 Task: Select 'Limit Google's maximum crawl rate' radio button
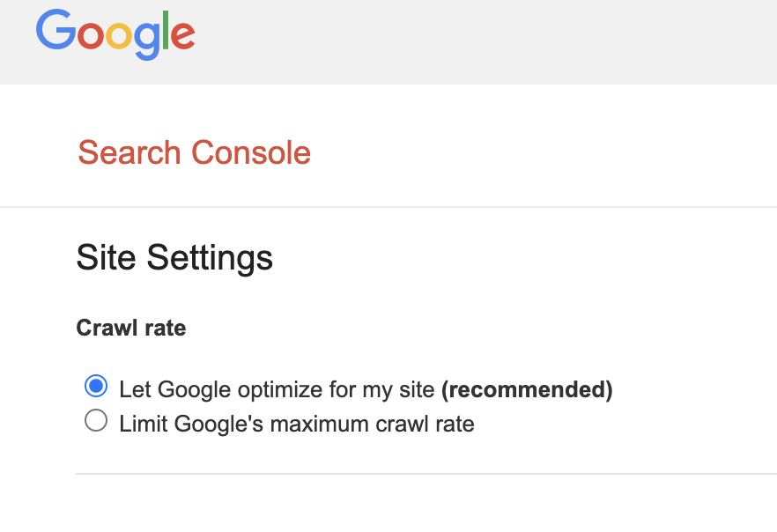pyautogui.click(x=96, y=420)
